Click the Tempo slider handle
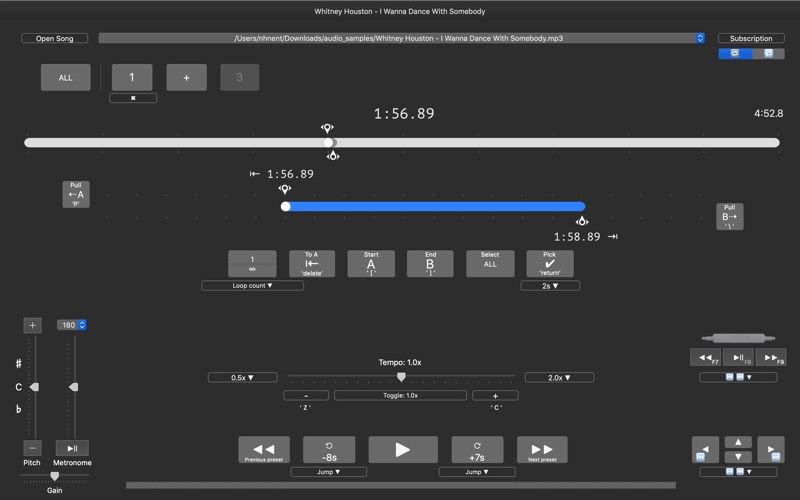800x500 pixels. (x=401, y=377)
